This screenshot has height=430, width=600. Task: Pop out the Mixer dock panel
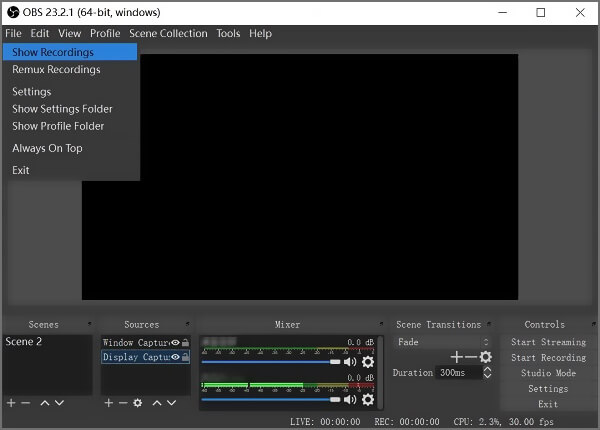pyautogui.click(x=381, y=324)
